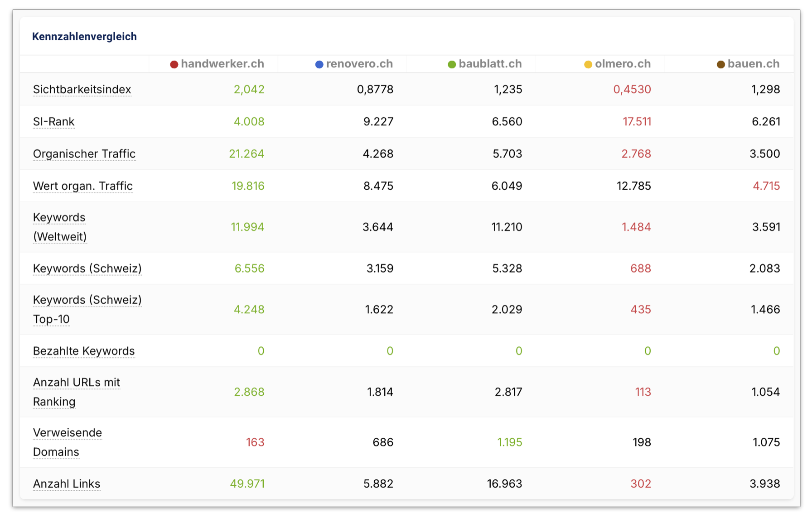This screenshot has height=517, width=812.
Task: Click the Organischer Traffic metric label
Action: [x=84, y=154]
